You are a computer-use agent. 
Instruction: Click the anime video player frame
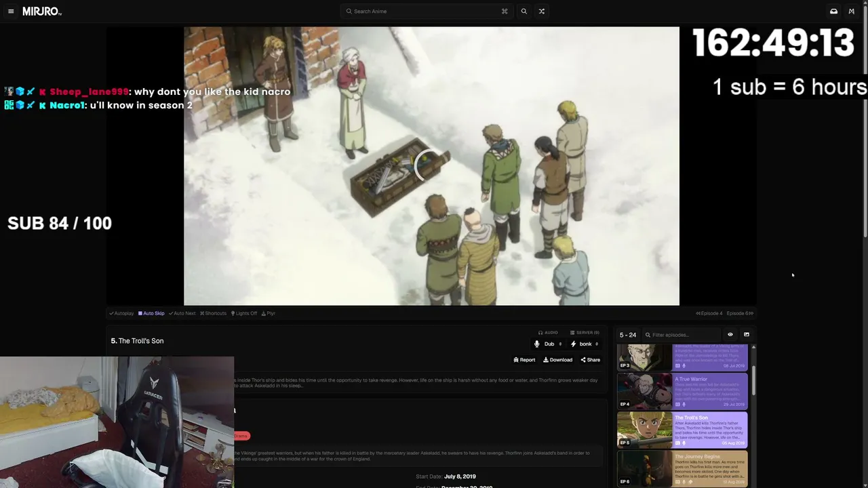pos(431,166)
